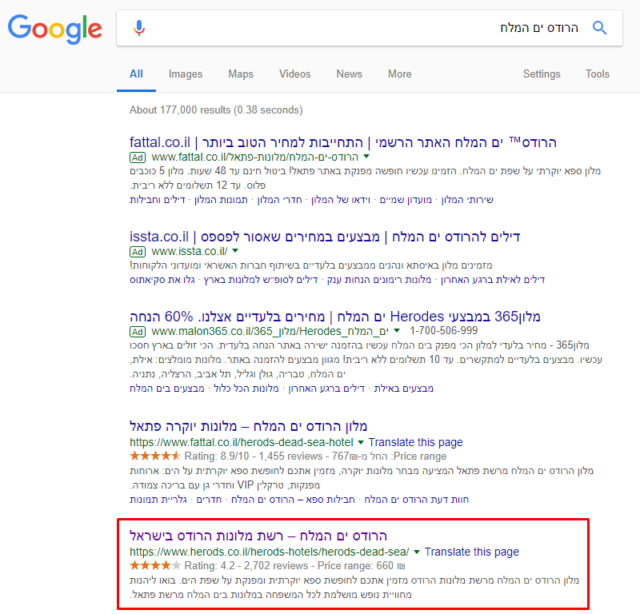Start voice search with the microphone icon
This screenshot has height=614, width=640.
(x=139, y=28)
